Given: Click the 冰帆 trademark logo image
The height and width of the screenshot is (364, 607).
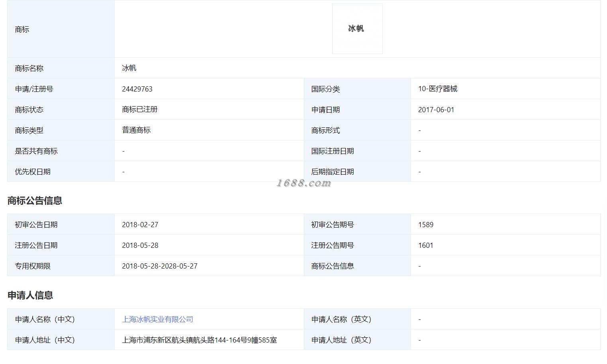Looking at the screenshot, I should click(357, 29).
